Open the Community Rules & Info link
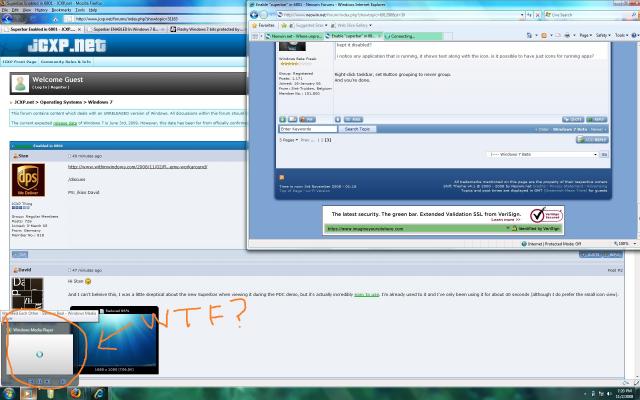This screenshot has height=400, width=640. coord(66,62)
